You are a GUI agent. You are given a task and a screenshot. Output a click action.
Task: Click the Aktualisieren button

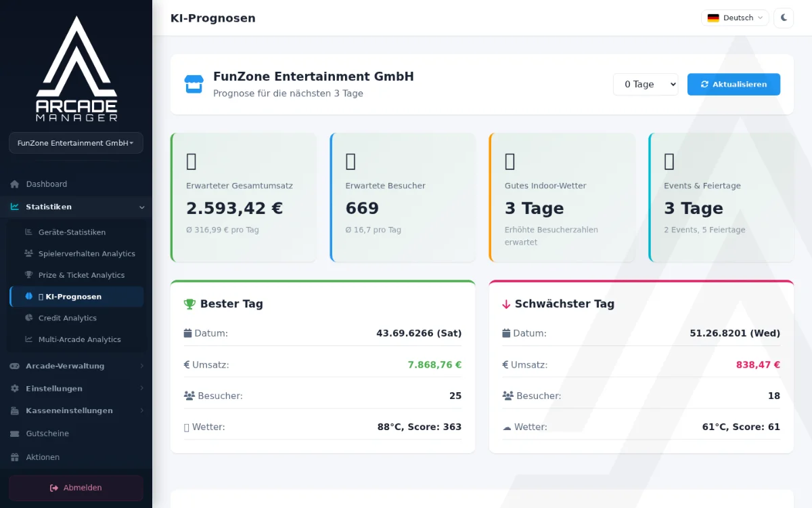(734, 85)
